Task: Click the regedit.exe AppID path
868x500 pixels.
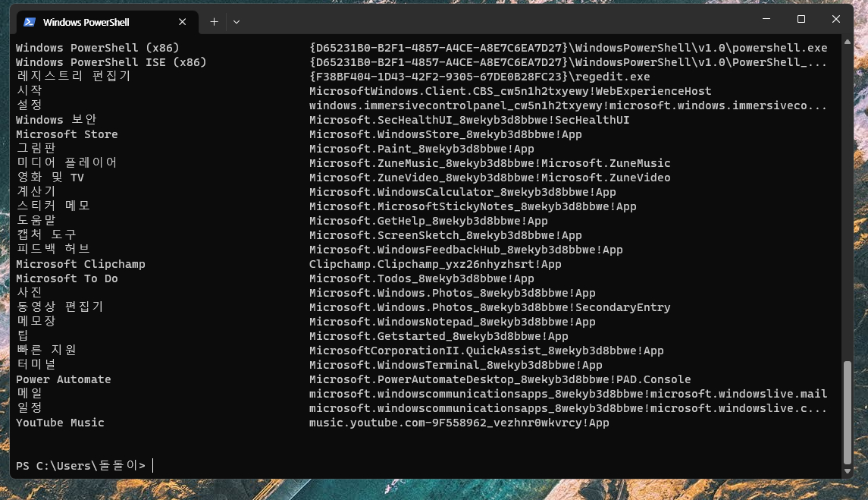Action: pyautogui.click(x=479, y=77)
